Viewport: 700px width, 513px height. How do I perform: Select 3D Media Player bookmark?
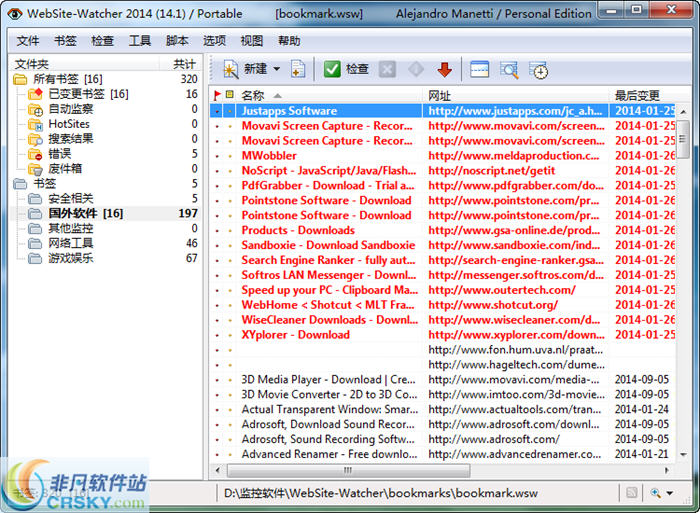pyautogui.click(x=329, y=380)
